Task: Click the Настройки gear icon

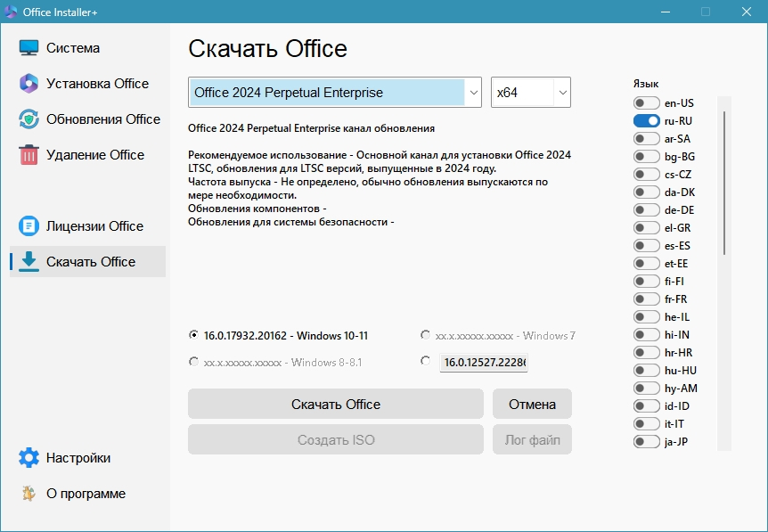Action: [x=29, y=458]
